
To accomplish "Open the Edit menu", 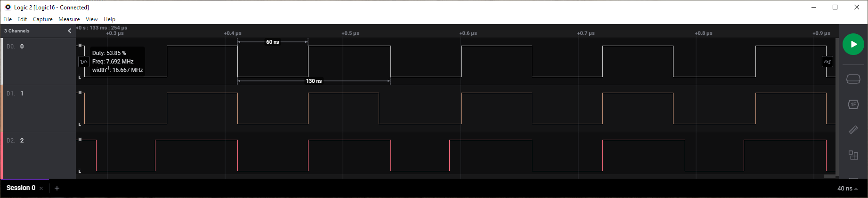I will coord(22,19).
